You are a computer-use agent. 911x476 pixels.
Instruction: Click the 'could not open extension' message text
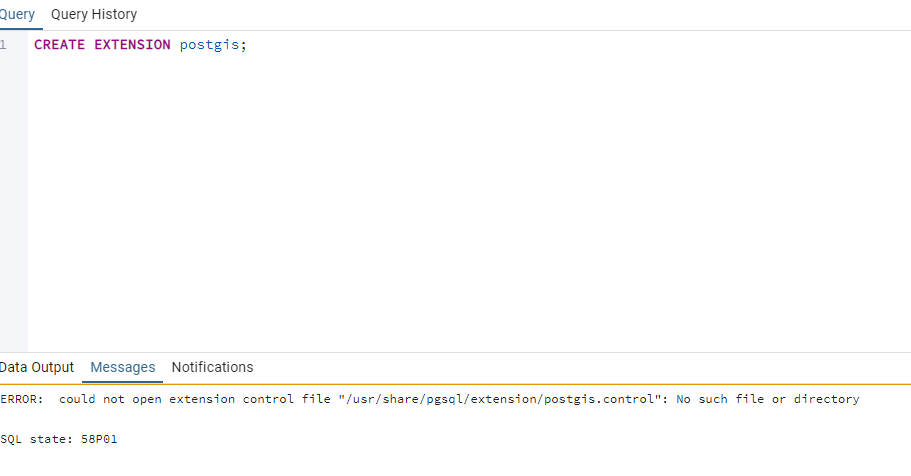(x=147, y=399)
